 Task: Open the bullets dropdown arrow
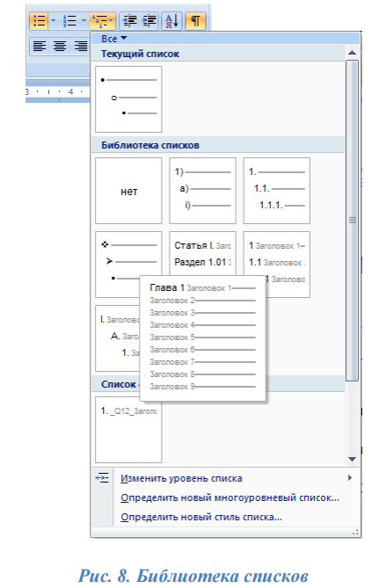53,20
